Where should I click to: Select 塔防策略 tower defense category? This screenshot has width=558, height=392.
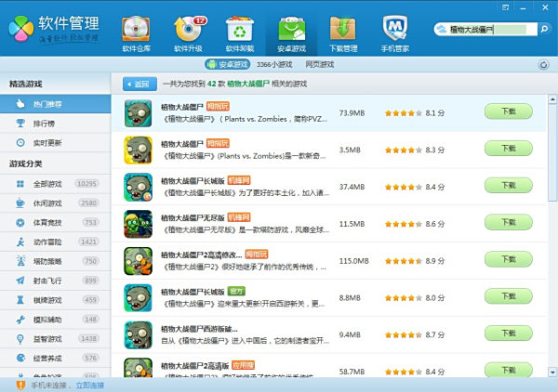[x=56, y=261]
